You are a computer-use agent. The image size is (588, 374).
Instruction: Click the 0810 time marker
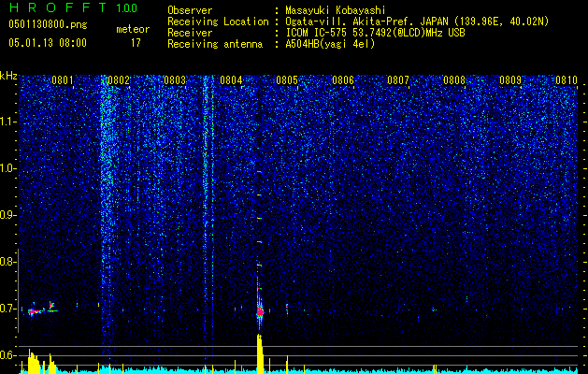[566, 80]
